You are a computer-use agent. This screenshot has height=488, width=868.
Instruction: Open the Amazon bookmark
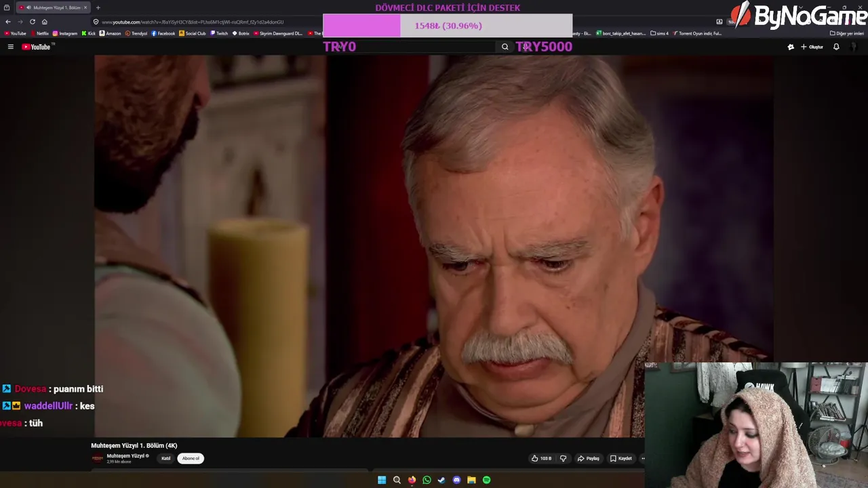111,33
